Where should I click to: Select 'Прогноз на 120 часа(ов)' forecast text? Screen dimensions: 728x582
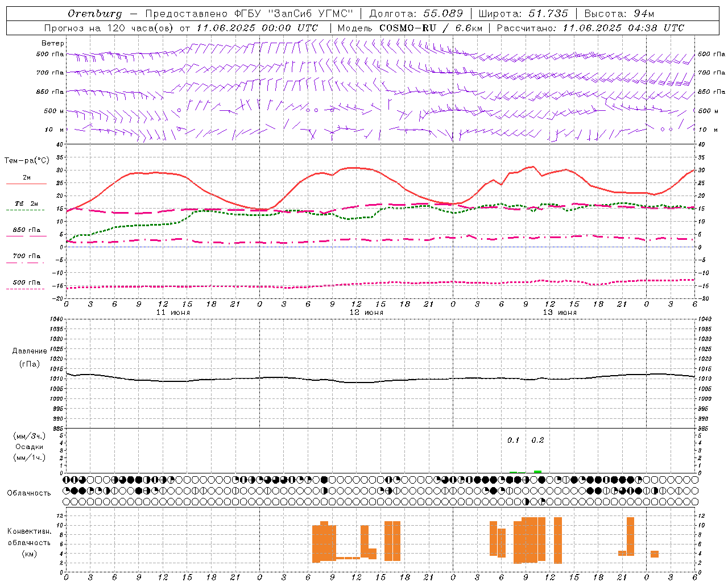click(109, 28)
